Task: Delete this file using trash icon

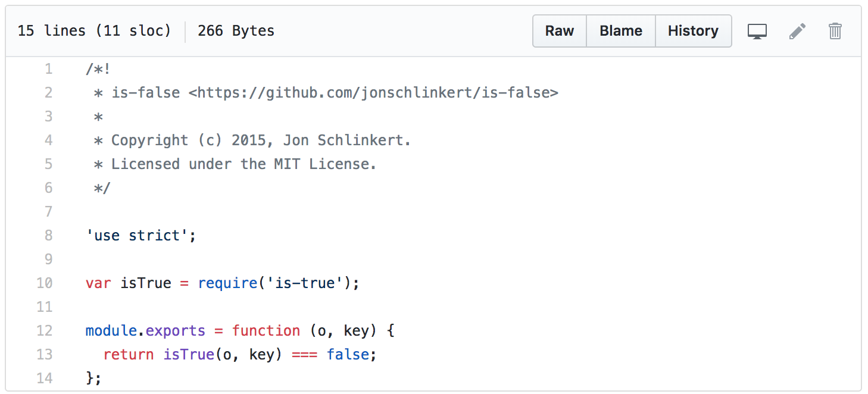Action: pyautogui.click(x=835, y=31)
